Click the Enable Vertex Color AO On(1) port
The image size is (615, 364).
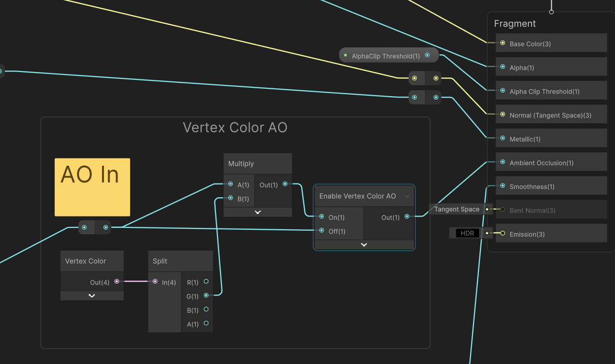322,217
